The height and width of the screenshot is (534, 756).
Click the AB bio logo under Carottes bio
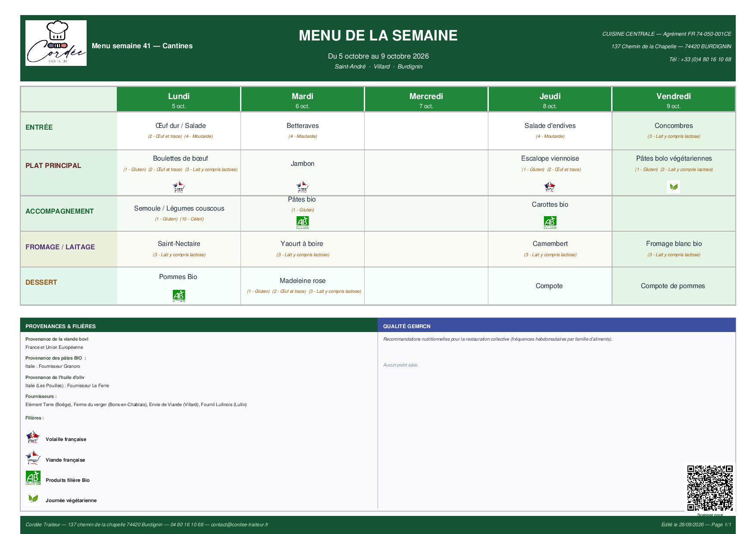coord(550,222)
